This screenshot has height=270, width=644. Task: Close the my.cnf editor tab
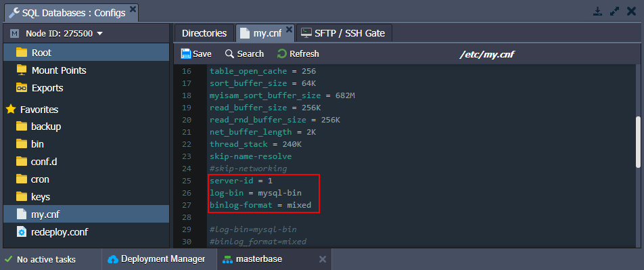pos(289,29)
